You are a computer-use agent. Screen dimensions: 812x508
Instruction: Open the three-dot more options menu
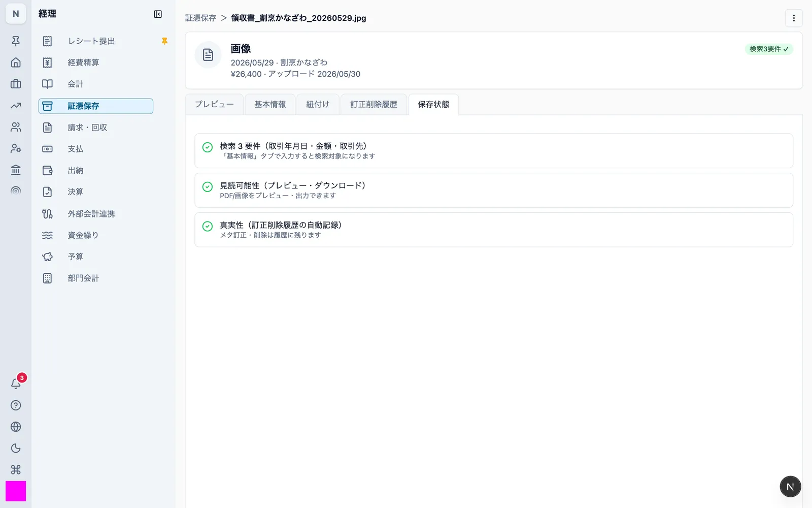pos(794,18)
